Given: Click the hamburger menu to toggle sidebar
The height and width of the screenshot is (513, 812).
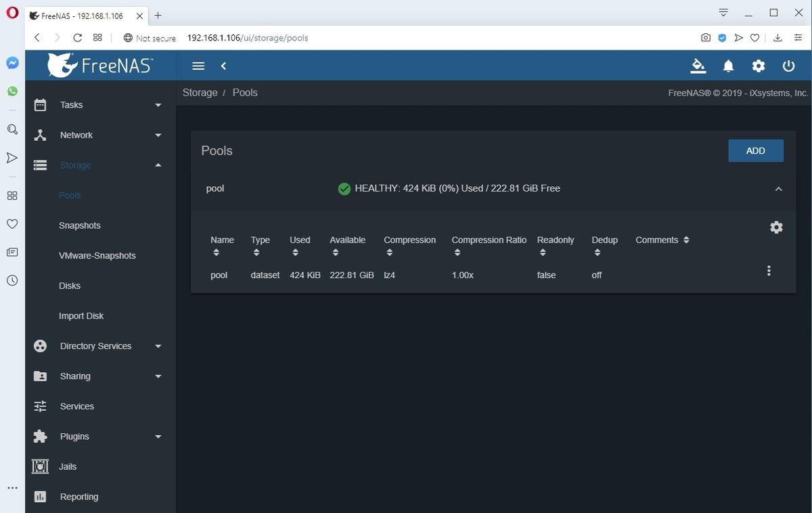Looking at the screenshot, I should [x=198, y=66].
